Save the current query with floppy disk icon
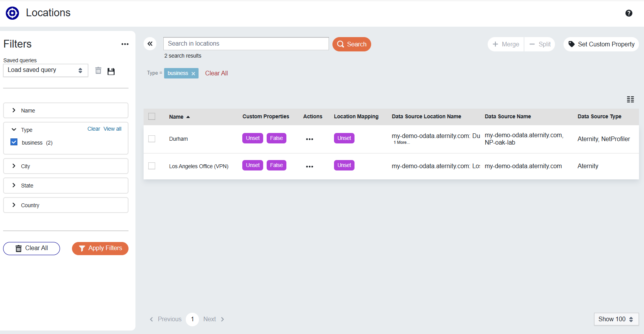Screen dimensions: 644x334 (x=111, y=71)
